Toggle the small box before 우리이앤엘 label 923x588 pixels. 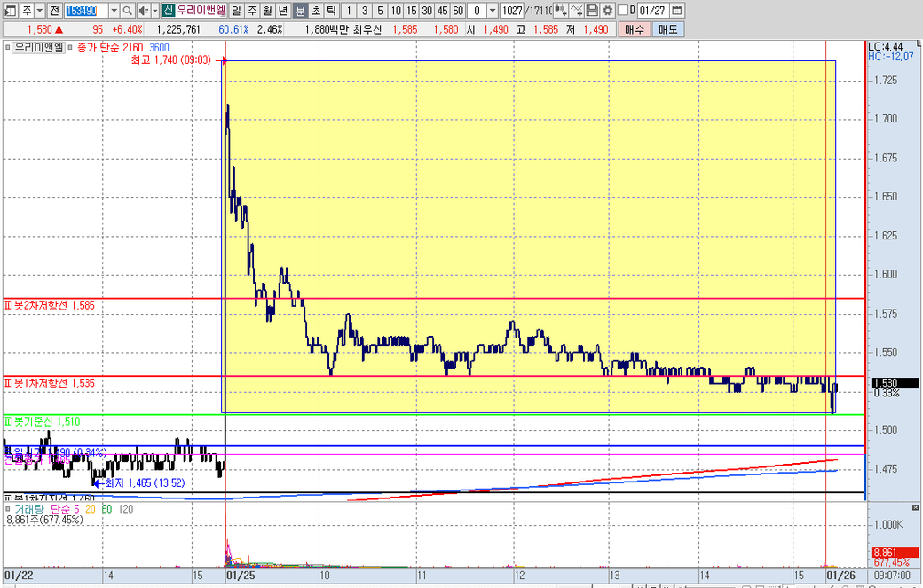[x=8, y=46]
